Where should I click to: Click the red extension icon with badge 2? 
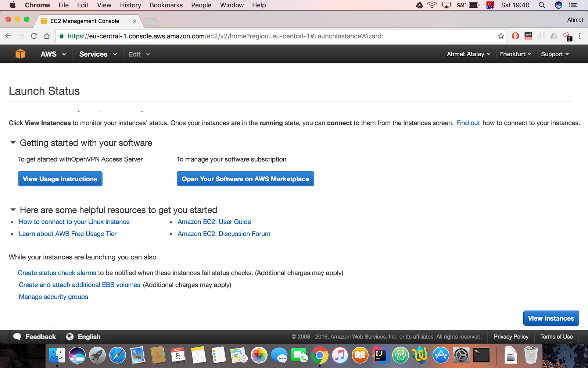567,36
